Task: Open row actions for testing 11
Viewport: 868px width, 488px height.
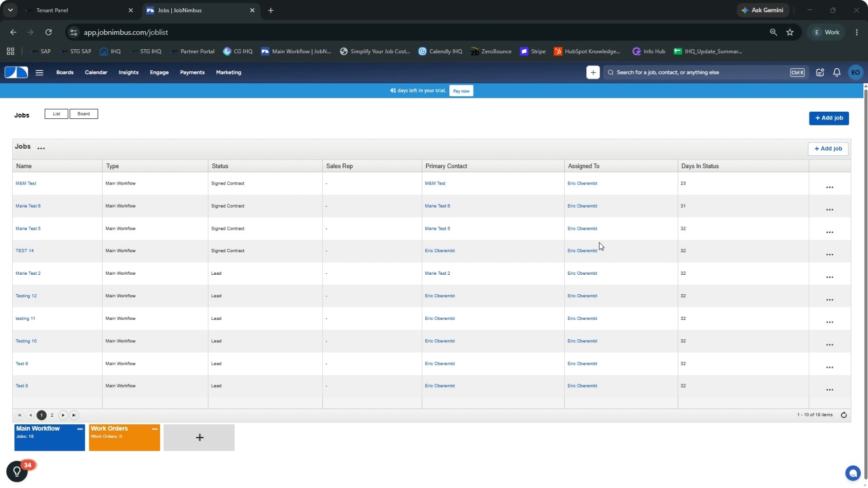Action: pos(830,322)
